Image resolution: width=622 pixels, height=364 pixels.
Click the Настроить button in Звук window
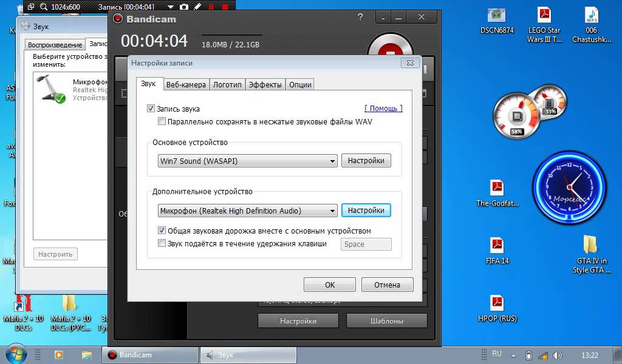[55, 254]
